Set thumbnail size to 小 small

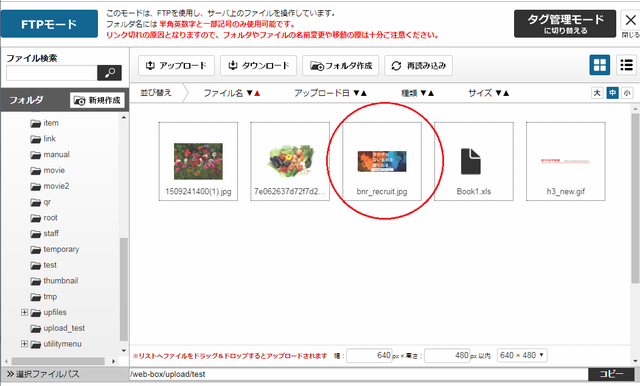(627, 93)
